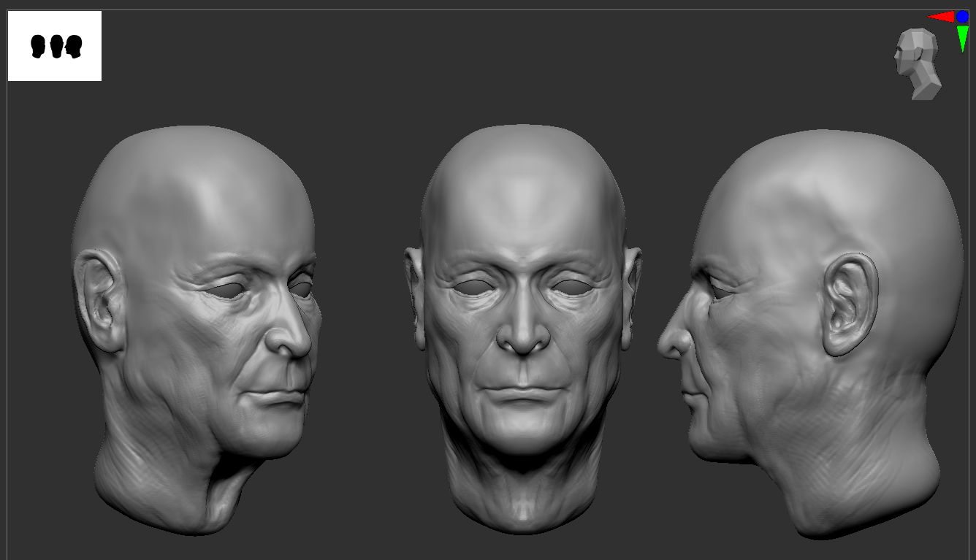Select the three-quarter view head model
976x560 pixels.
196,330
